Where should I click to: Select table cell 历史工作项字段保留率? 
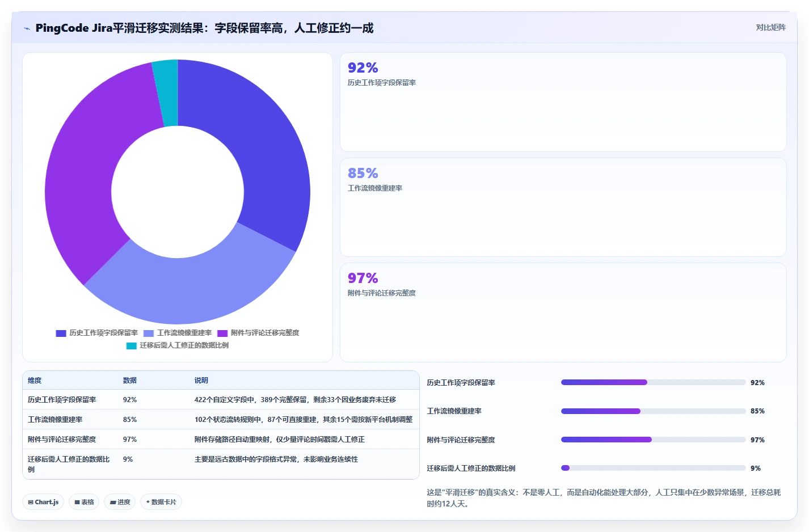pos(62,400)
